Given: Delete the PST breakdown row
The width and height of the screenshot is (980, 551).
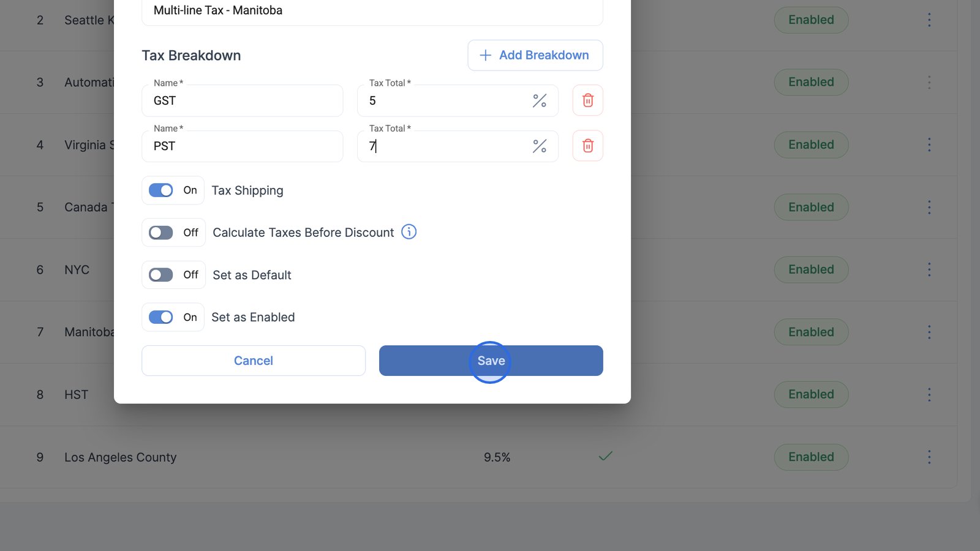Looking at the screenshot, I should point(587,146).
